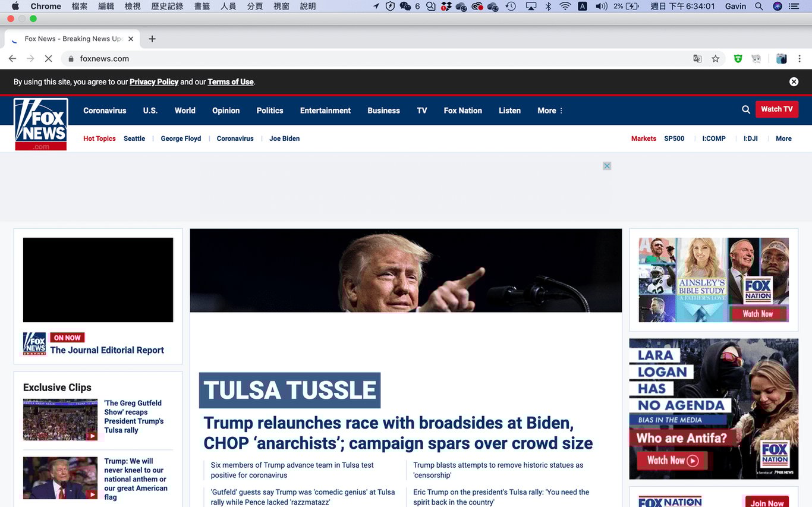Click the Who are Antifa Watch Now button

coord(673,460)
